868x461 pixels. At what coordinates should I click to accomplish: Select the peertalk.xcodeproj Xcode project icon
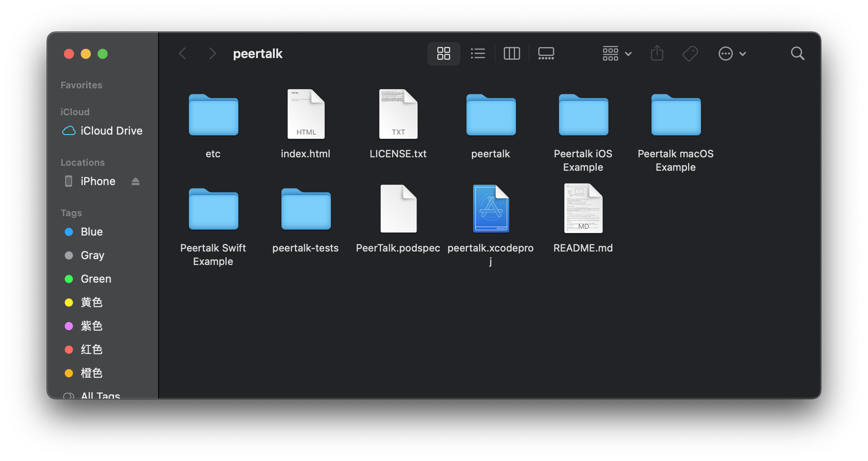pos(491,209)
